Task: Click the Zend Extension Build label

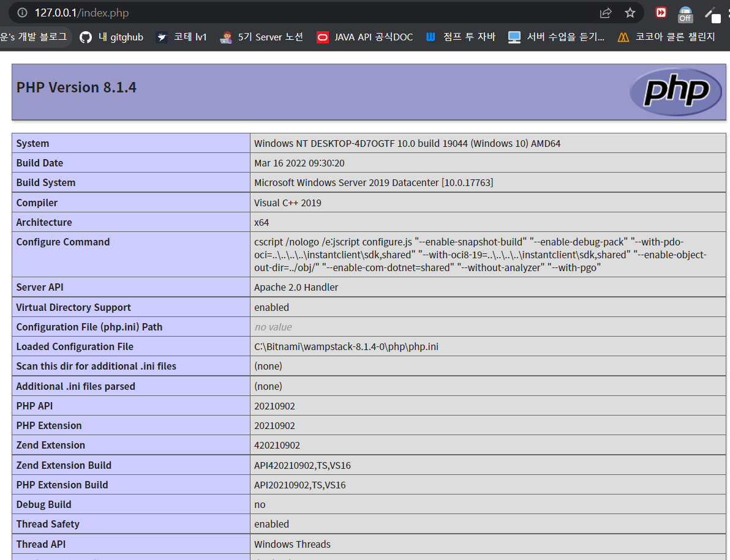Action: [64, 465]
